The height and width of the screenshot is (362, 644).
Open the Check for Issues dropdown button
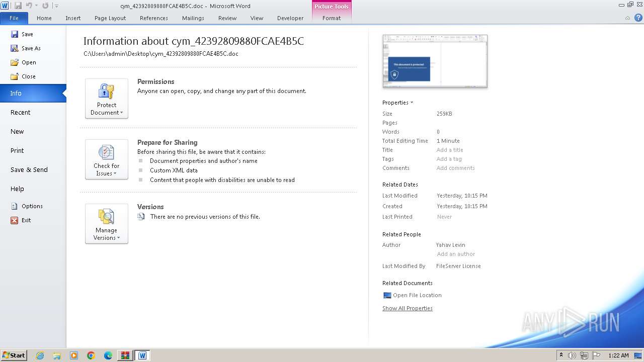click(107, 159)
